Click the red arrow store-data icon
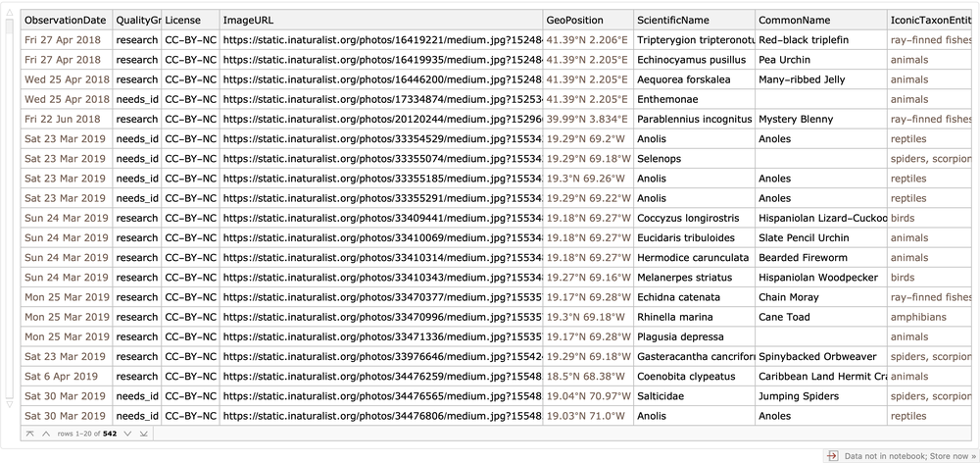980x463 pixels. pos(832,455)
